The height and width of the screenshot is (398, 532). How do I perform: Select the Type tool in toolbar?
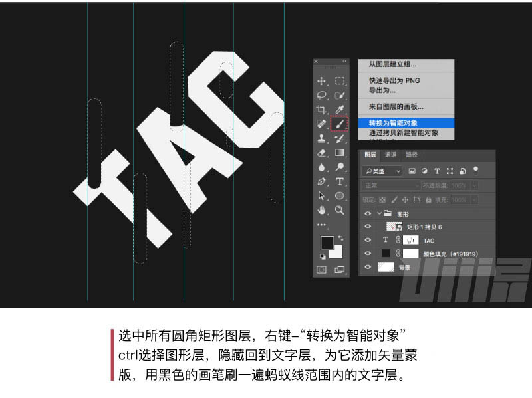pyautogui.click(x=340, y=181)
